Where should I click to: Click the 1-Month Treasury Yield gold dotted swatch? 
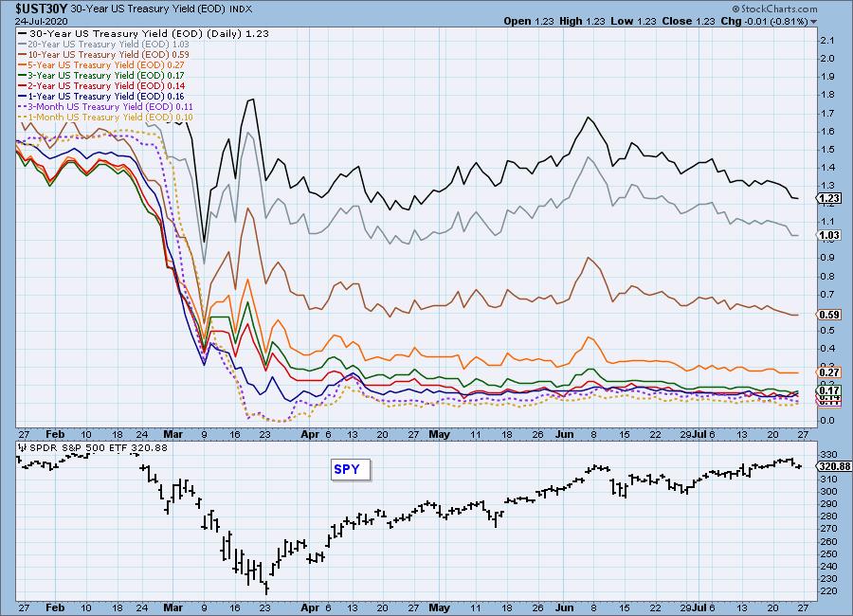click(x=23, y=117)
